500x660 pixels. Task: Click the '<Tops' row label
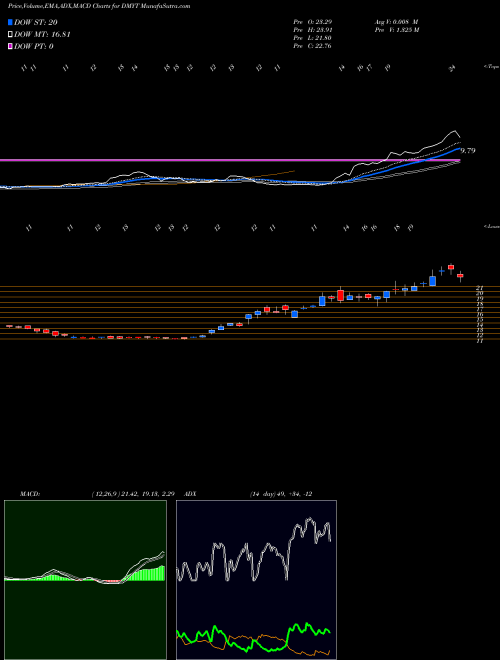point(491,67)
